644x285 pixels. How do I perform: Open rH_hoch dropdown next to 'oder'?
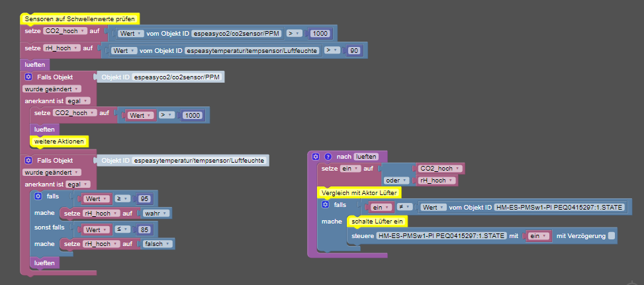(x=437, y=181)
